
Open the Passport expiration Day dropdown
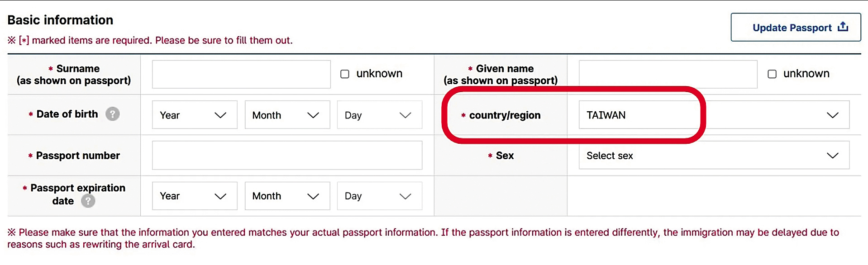click(379, 196)
